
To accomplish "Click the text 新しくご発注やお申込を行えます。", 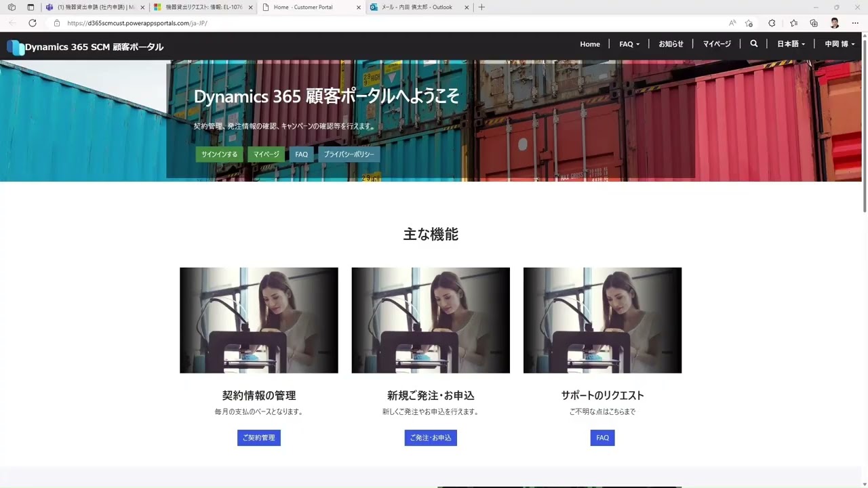I will 431,411.
